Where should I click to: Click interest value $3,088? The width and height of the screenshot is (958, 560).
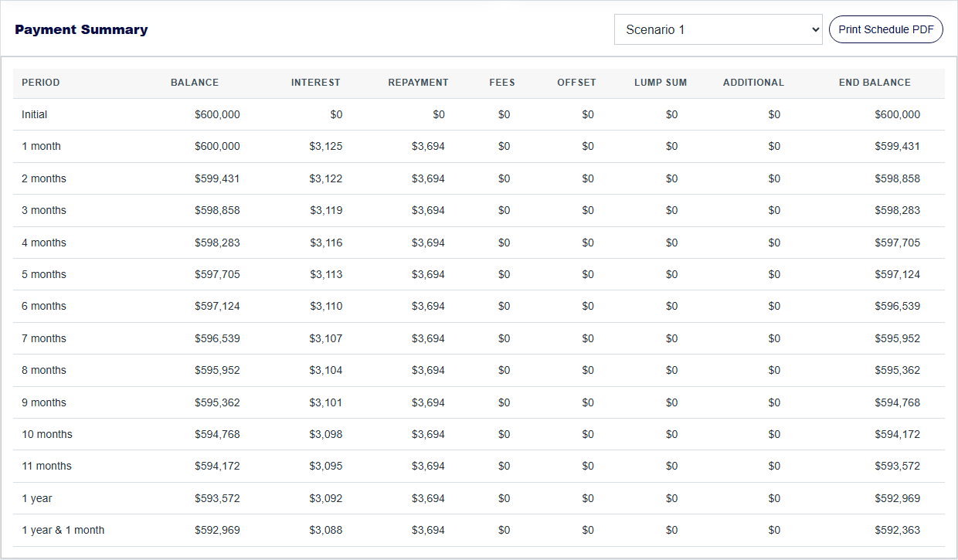click(x=326, y=530)
